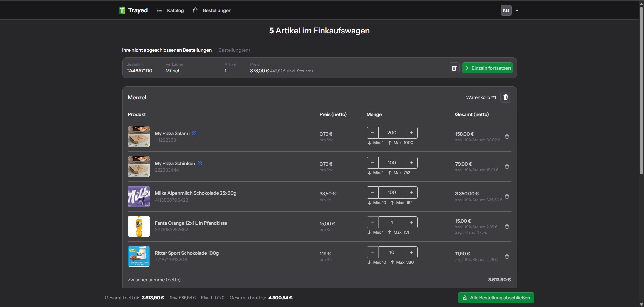Delete the unfinished order TA46A71D0

pos(454,68)
